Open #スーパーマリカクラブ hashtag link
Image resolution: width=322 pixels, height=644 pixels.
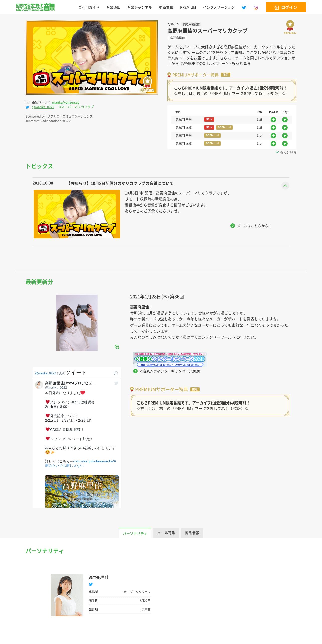tap(76, 107)
